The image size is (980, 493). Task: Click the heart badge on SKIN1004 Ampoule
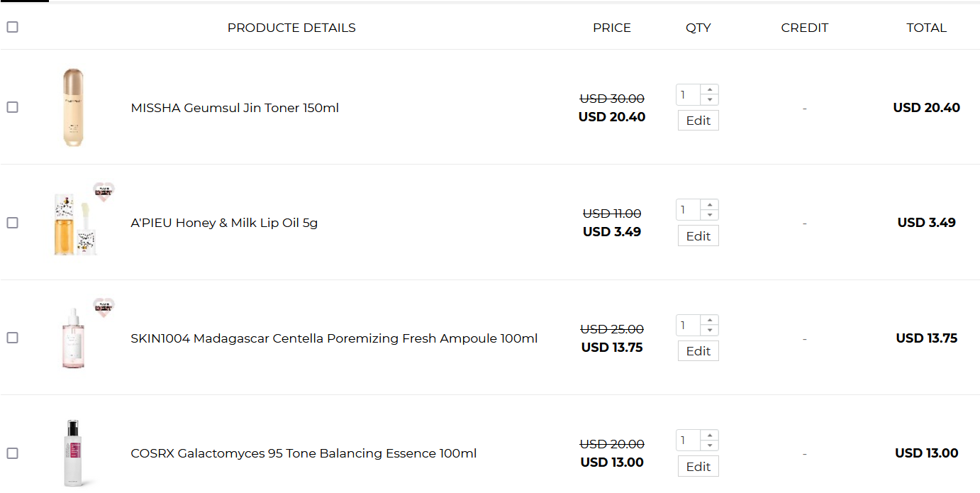tap(104, 306)
